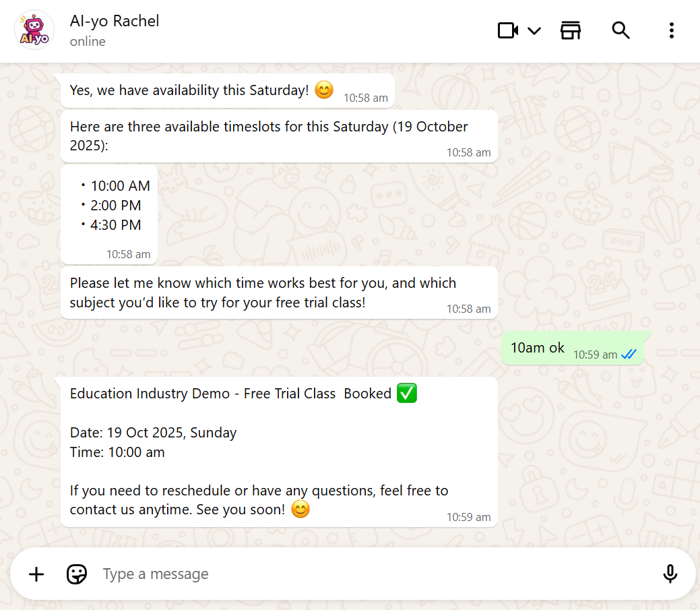Screen dimensions: 700x610
Task: Click the green check emoji in booking message
Action: (407, 393)
